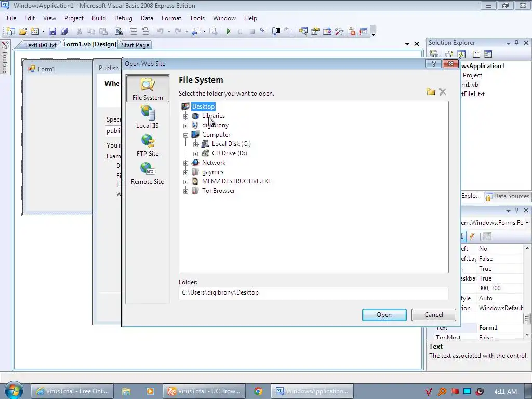Open Windows Start menu orb
532x399 pixels.
[x=14, y=390]
